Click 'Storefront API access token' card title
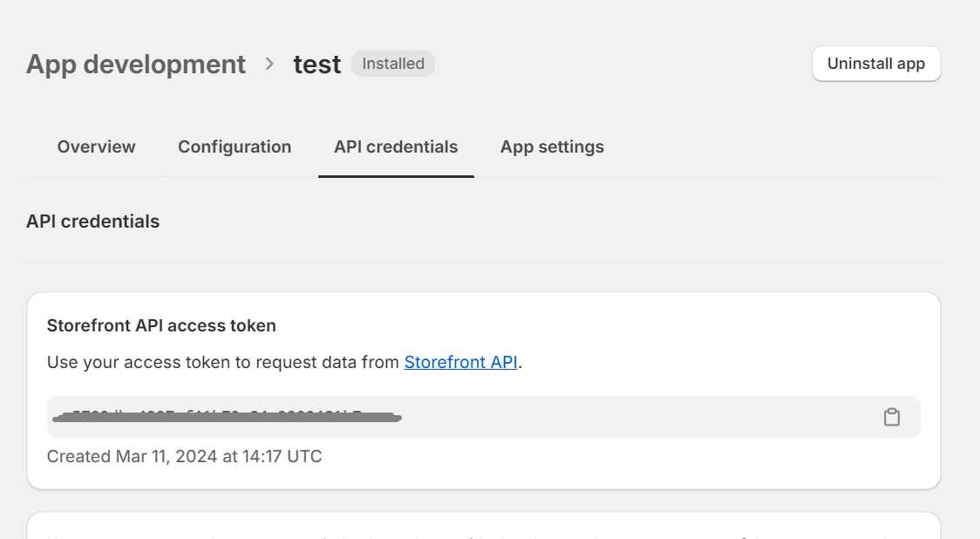This screenshot has width=980, height=539. (161, 326)
